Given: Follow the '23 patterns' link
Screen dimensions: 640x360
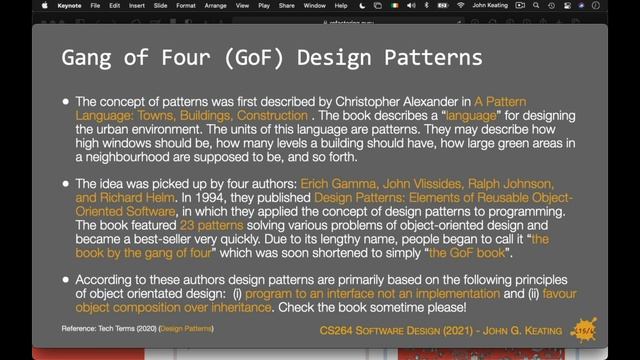Looking at the screenshot, I should pos(211,225).
